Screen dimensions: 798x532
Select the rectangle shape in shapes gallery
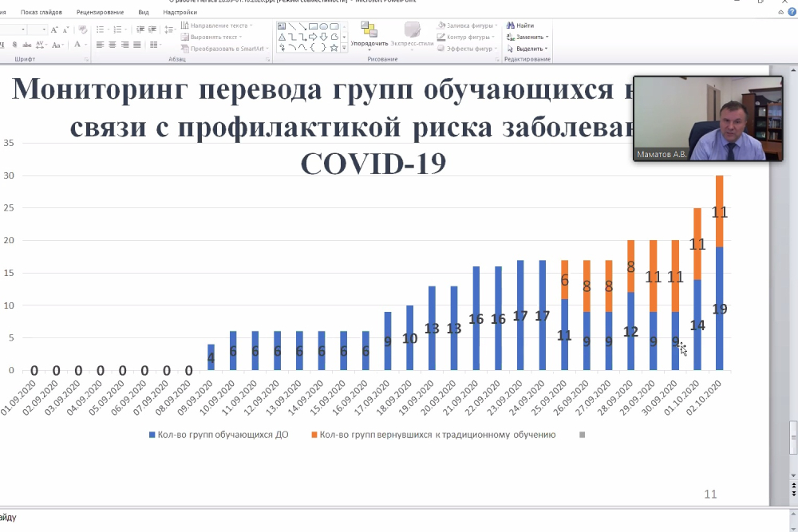[x=314, y=26]
